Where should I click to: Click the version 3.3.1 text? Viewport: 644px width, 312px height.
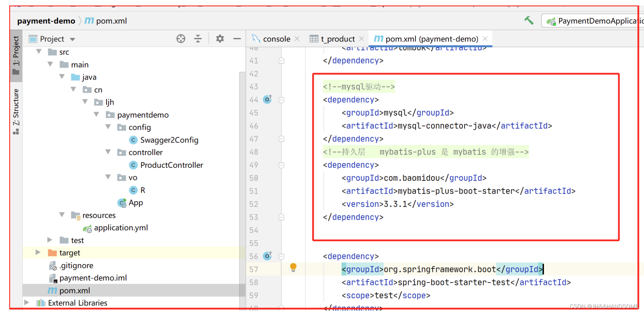[x=396, y=204]
